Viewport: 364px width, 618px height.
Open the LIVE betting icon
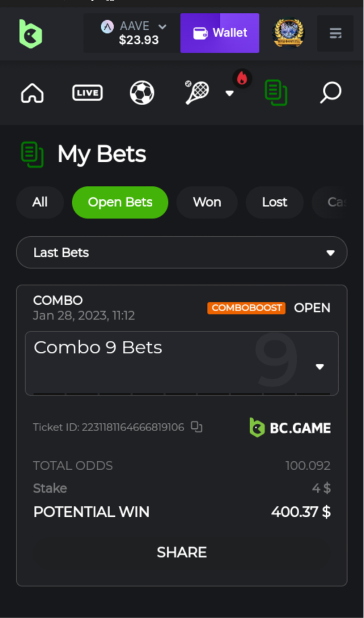87,93
